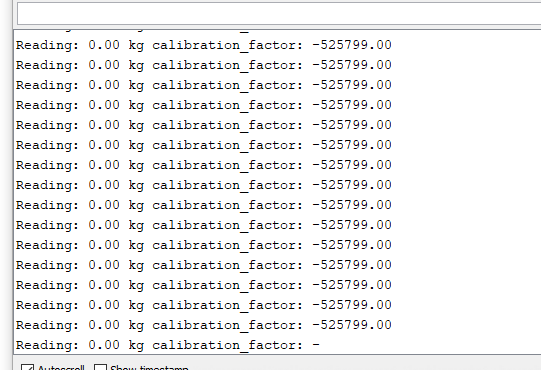
Task: Click the first fully visible Reading line
Action: [204, 45]
